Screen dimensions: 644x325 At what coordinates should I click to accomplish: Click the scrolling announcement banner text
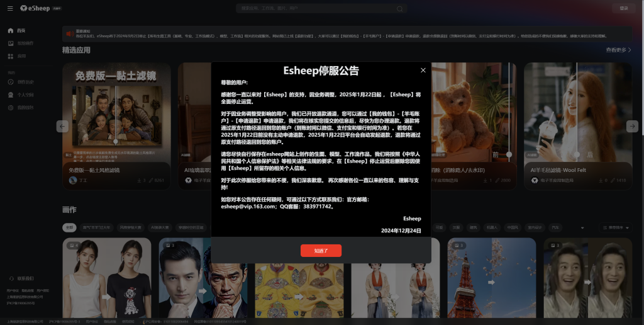341,36
